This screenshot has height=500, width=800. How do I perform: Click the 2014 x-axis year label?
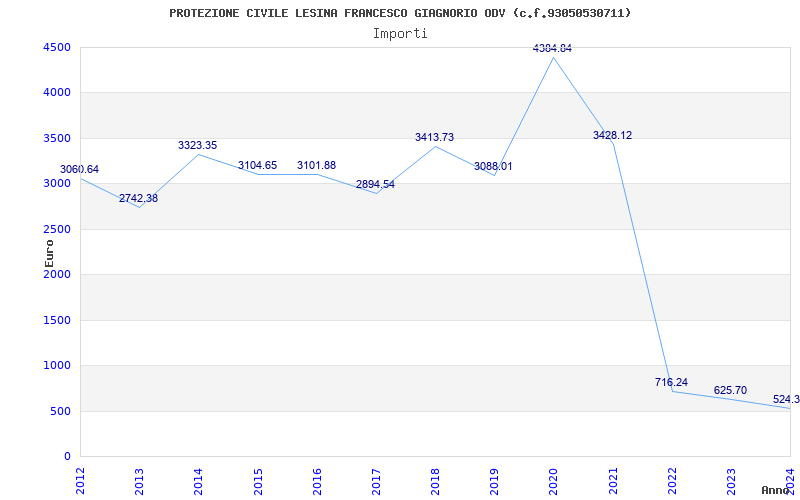pyautogui.click(x=198, y=481)
